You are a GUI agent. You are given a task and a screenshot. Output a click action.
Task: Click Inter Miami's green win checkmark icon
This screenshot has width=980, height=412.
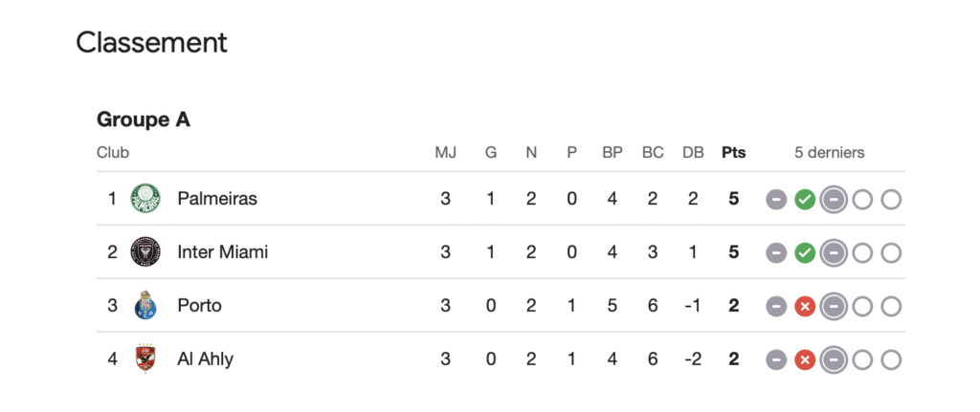[x=805, y=252]
